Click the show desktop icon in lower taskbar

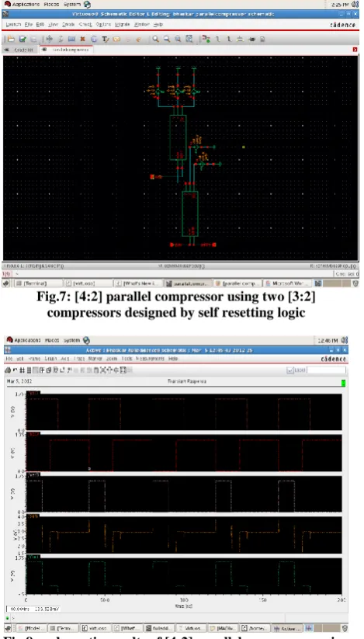[8, 628]
